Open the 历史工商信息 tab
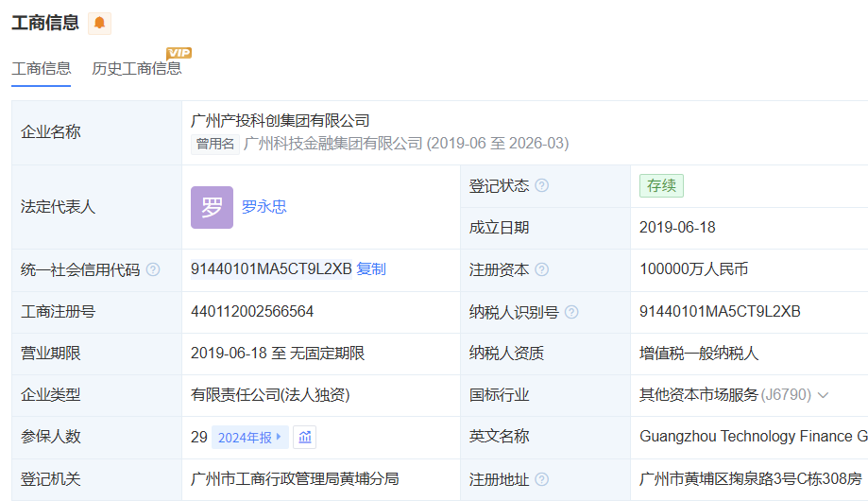The image size is (868, 501). [x=136, y=68]
